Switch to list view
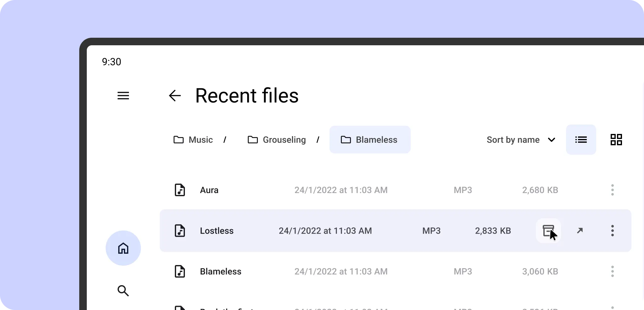 pyautogui.click(x=581, y=140)
